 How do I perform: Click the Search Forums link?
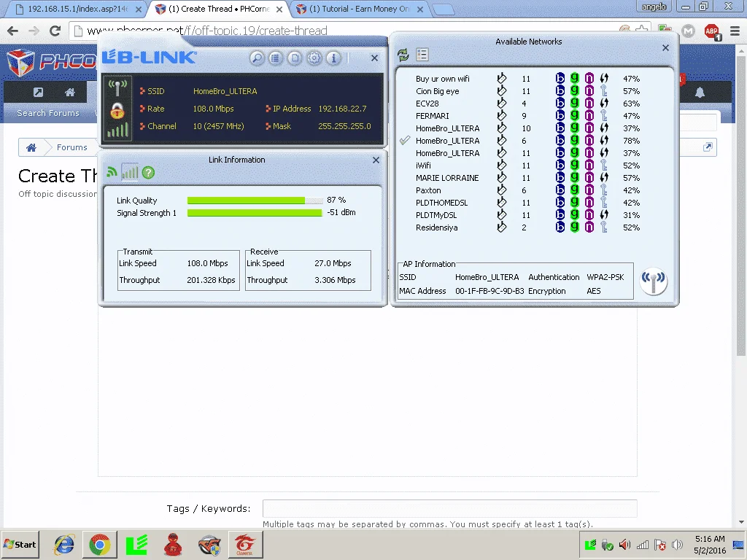[48, 113]
